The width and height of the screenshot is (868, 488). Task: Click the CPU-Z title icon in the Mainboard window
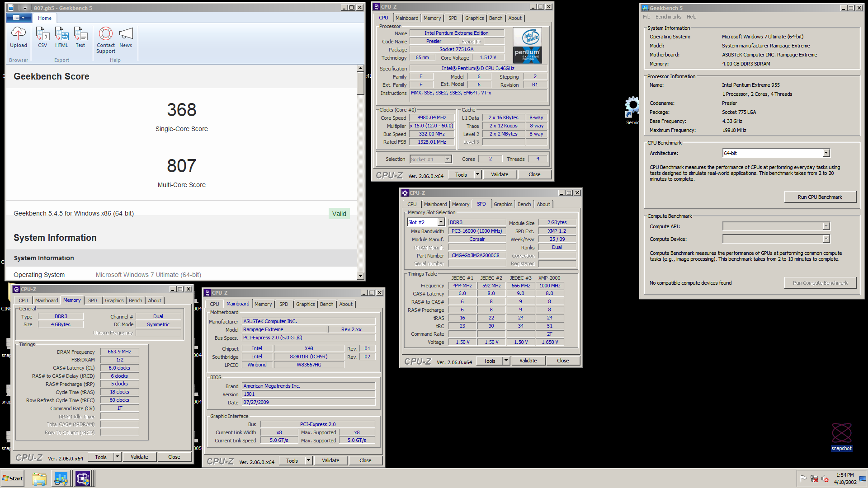tap(208, 293)
